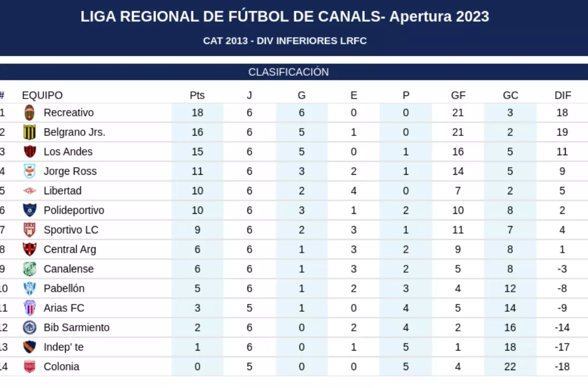This screenshot has height=388, width=588.
Task: Click the Libertad team logo
Action: pyautogui.click(x=29, y=190)
